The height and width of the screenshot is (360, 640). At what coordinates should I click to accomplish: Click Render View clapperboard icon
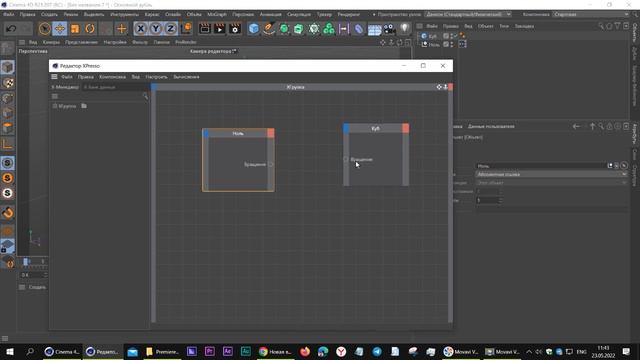[x=204, y=29]
